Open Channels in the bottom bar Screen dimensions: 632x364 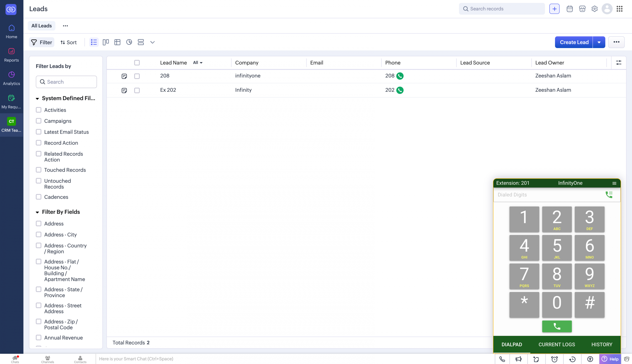click(48, 359)
